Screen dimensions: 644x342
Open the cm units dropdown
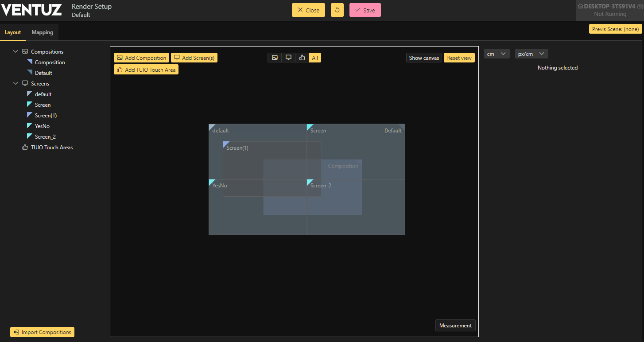(497, 54)
